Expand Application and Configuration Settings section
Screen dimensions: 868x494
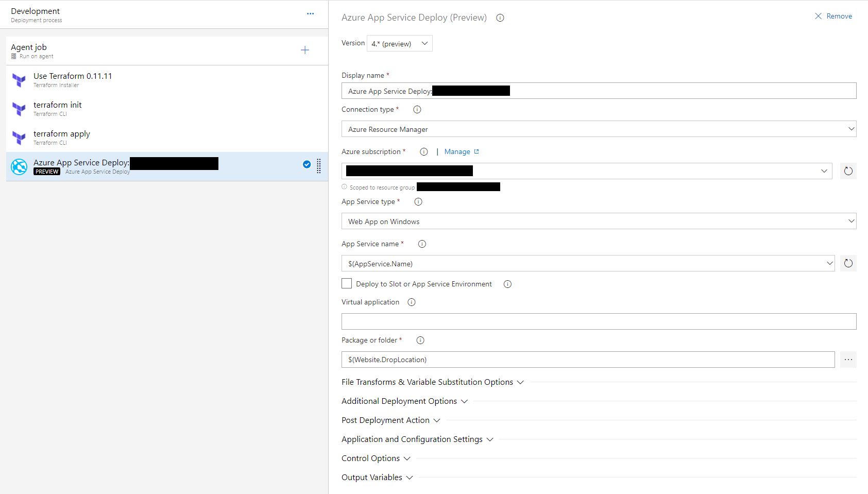point(418,439)
